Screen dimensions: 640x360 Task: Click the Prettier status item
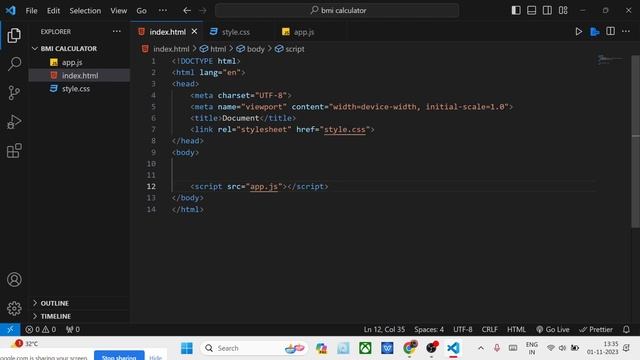(596, 329)
